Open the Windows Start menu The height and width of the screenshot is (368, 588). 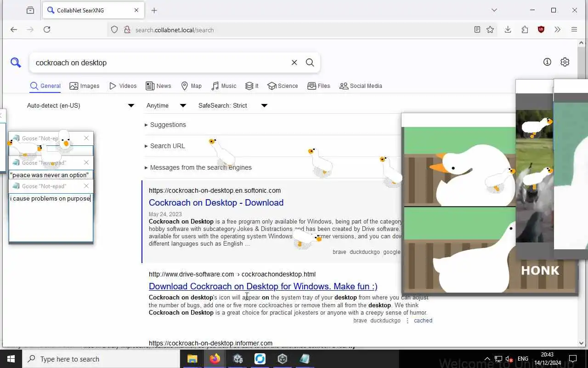pyautogui.click(x=11, y=359)
